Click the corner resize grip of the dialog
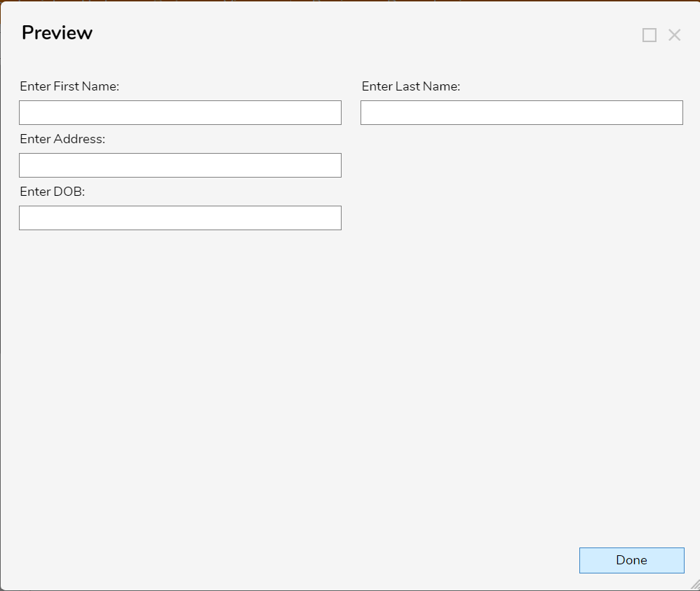 (x=695, y=584)
